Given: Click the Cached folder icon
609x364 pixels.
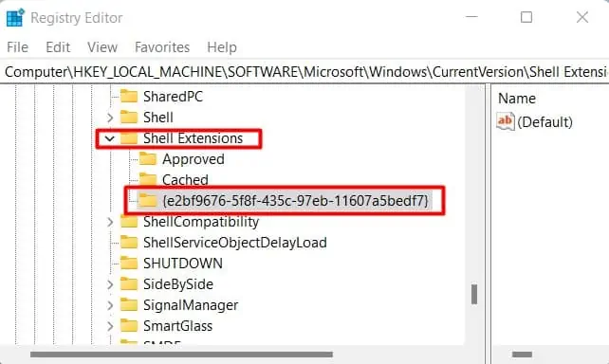Looking at the screenshot, I should pyautogui.click(x=148, y=180).
